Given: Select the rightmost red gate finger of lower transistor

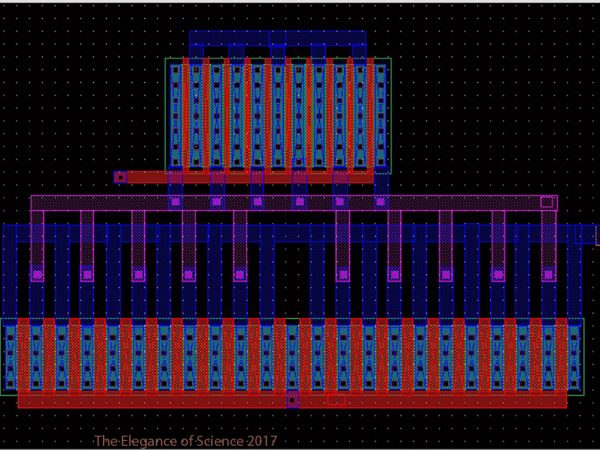Looking at the screenshot, I should point(561,356).
